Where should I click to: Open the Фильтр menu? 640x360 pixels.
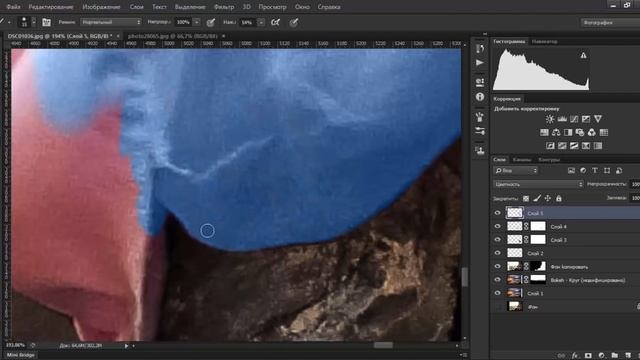pyautogui.click(x=224, y=7)
